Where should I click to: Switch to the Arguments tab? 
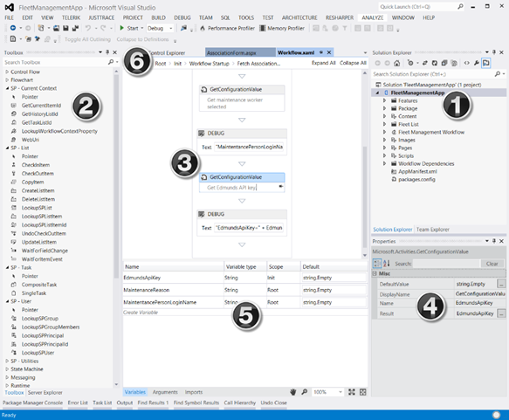(165, 392)
